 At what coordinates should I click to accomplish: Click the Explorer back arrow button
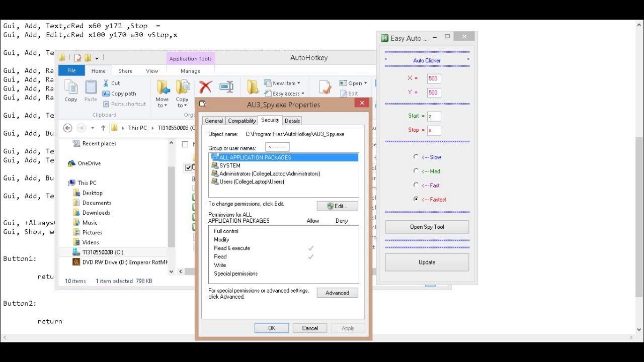point(68,128)
